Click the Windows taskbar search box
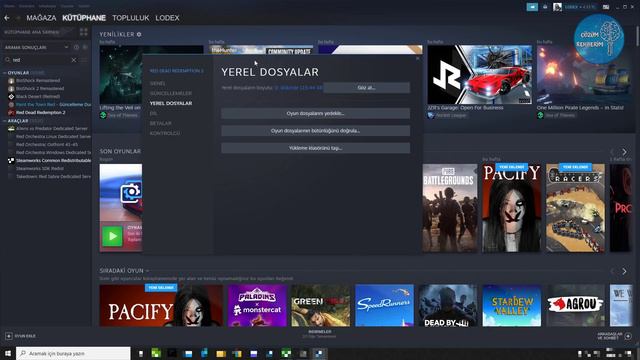Screen dimensions: 640x360 (73, 353)
